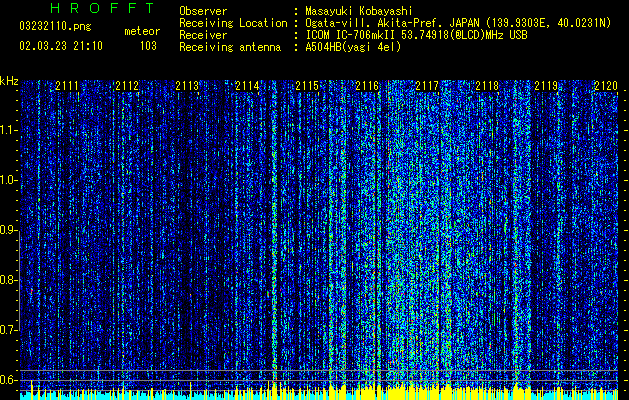Click the 2114 time marker
The width and height of the screenshot is (629, 400).
coord(247,86)
